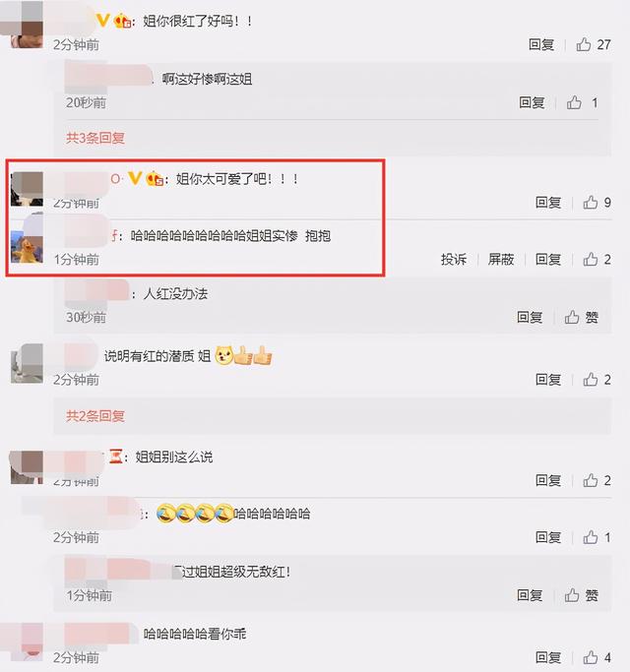This screenshot has height=672, width=630.
Task: Like the comment 姐姐别这么说
Action: 597,480
